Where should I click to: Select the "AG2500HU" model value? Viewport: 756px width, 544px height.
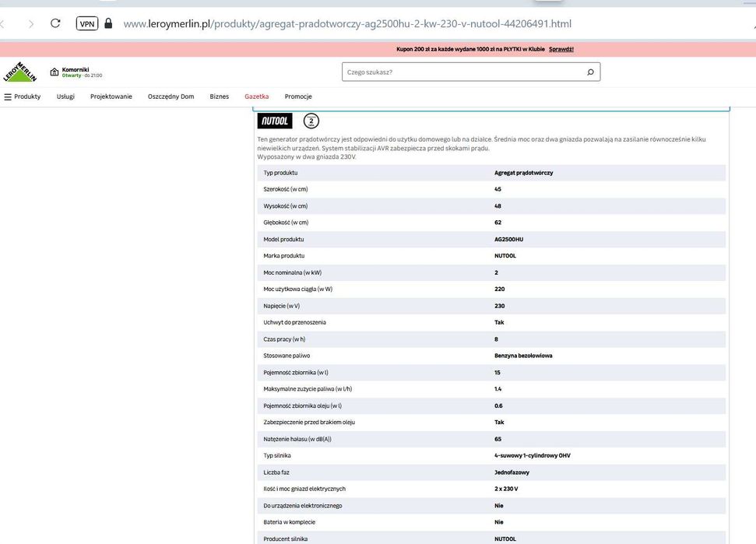(x=508, y=239)
